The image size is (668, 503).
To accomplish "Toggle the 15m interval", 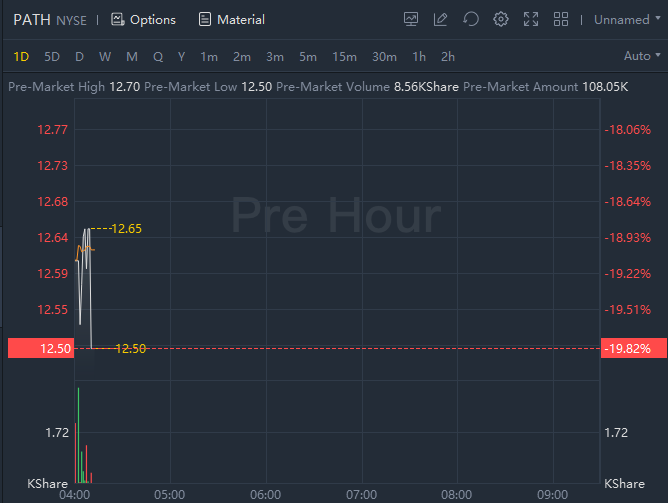I will click(x=344, y=56).
